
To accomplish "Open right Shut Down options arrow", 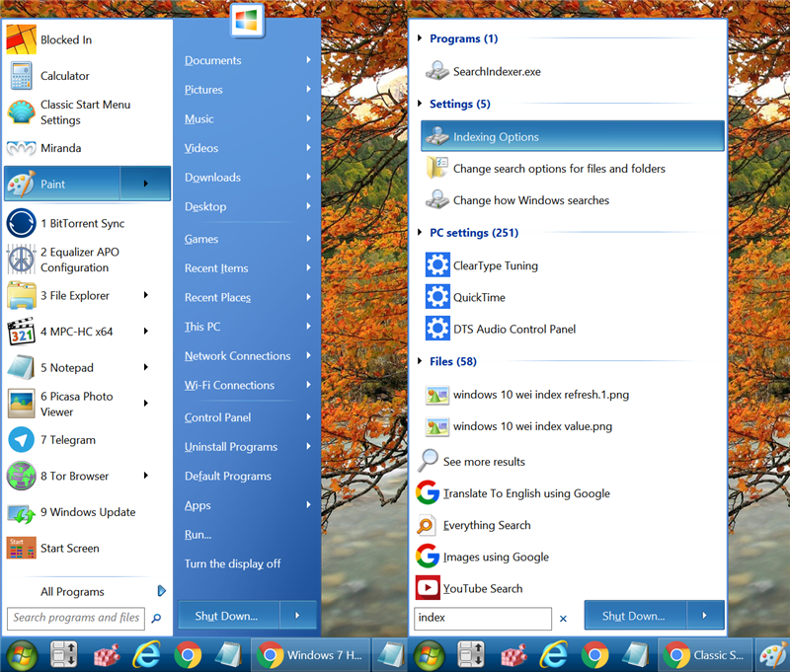I will coord(705,615).
